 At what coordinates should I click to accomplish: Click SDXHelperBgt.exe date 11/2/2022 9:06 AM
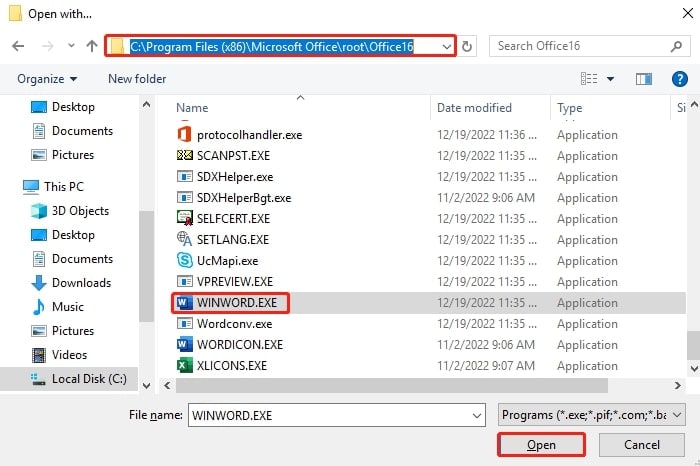486,198
